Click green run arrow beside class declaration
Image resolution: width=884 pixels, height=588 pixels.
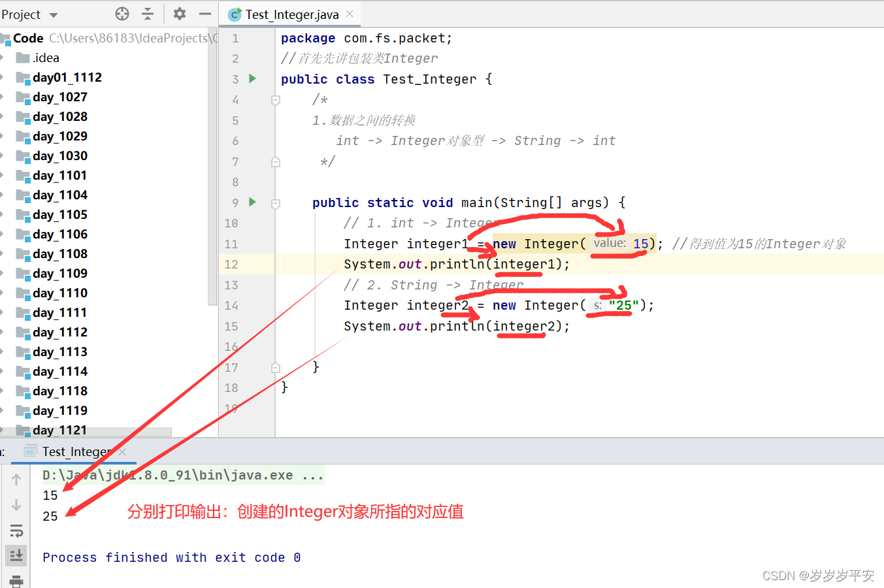[x=252, y=79]
